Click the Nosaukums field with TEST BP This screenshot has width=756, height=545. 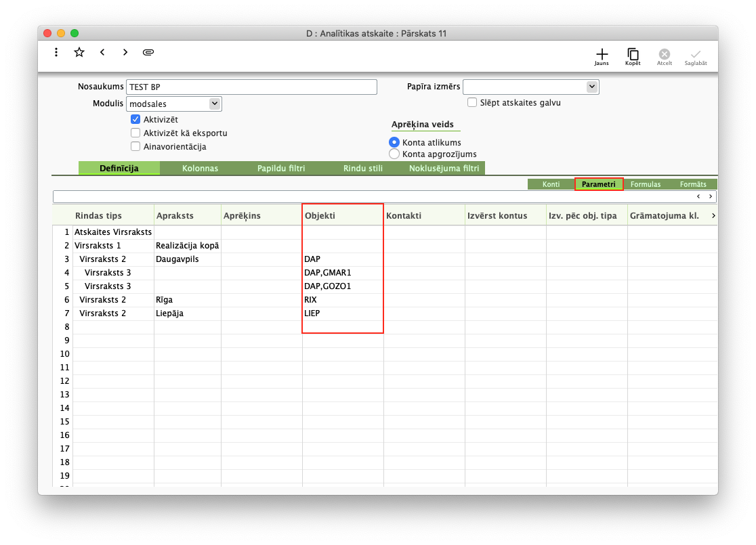(x=252, y=87)
